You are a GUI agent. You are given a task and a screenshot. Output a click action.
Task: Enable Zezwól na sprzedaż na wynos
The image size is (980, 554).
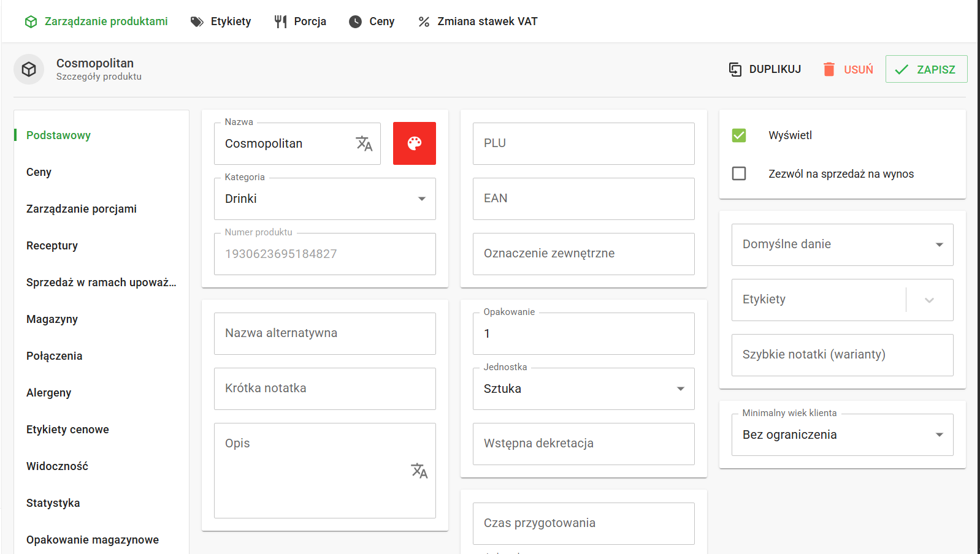tap(739, 174)
